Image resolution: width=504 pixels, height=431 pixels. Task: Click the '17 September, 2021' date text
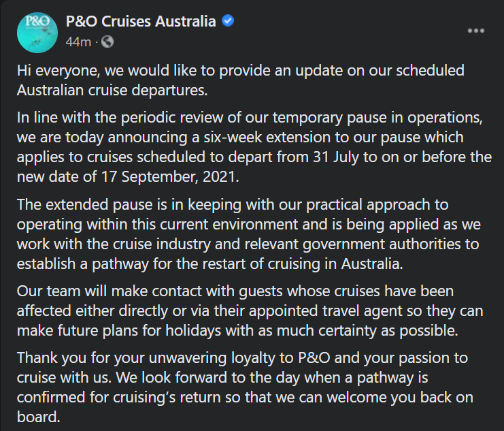click(169, 177)
